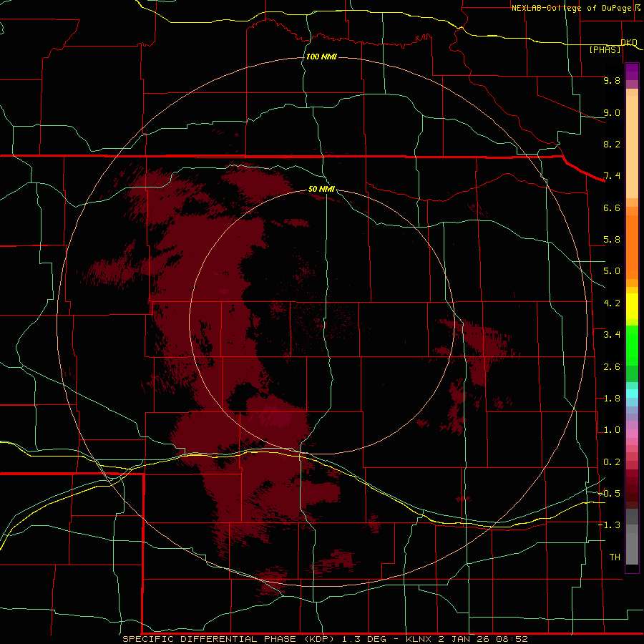Click the -1.3 scale value
This screenshot has height=644, width=644.
click(609, 525)
